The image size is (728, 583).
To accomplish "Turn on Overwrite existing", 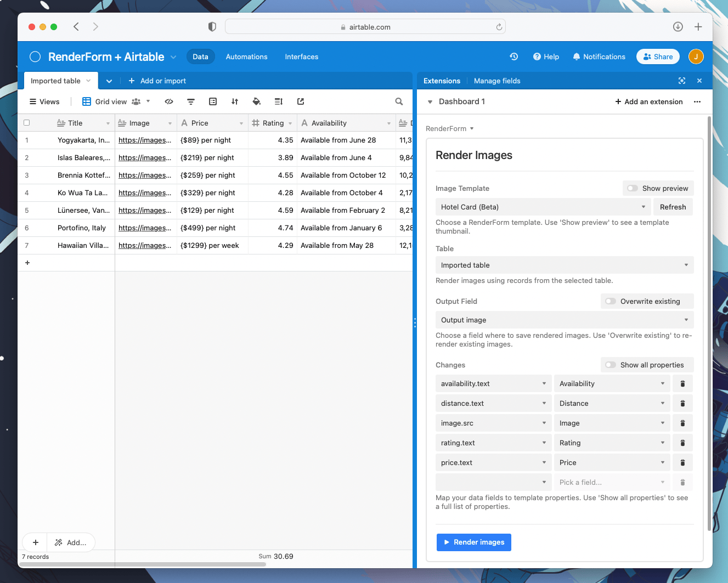I will click(610, 301).
